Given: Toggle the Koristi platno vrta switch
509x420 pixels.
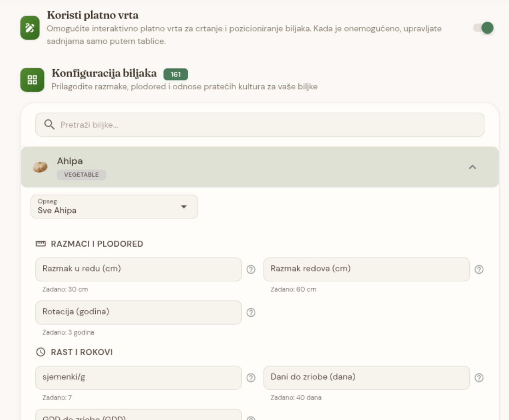Looking at the screenshot, I should tap(483, 28).
